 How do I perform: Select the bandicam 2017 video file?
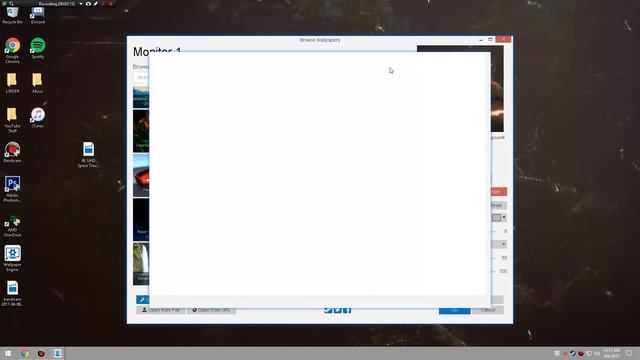point(12,293)
